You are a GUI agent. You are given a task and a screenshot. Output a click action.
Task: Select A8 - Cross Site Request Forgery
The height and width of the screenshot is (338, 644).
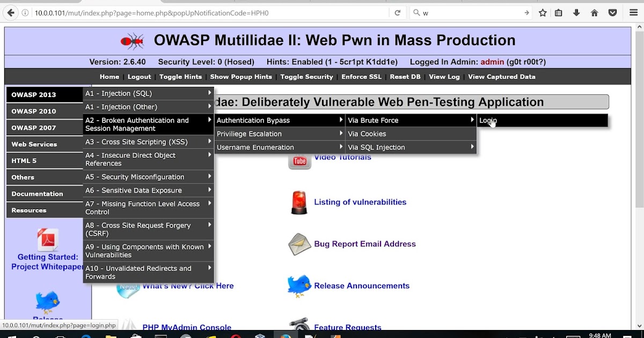click(x=149, y=230)
